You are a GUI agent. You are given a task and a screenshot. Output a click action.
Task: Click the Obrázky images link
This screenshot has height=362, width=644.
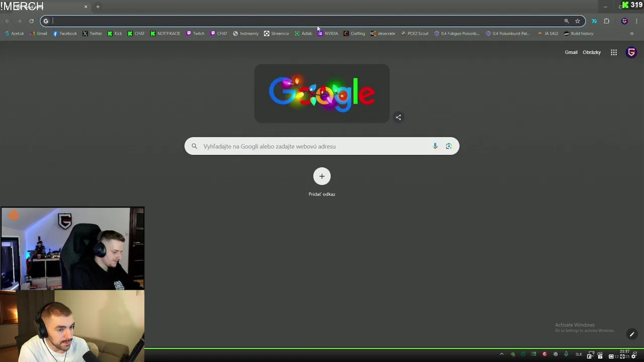[592, 52]
